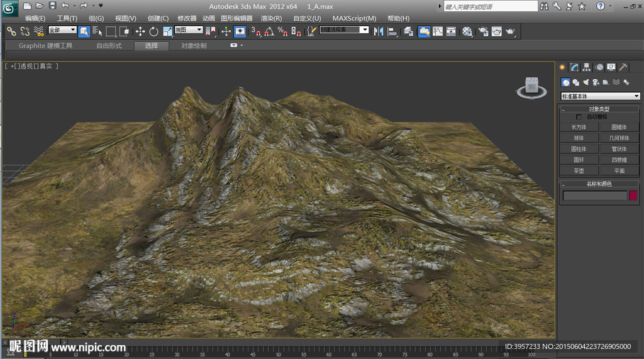Screen dimensions: 644x359
Task: Click the keyword search input field
Action: tap(491, 6)
